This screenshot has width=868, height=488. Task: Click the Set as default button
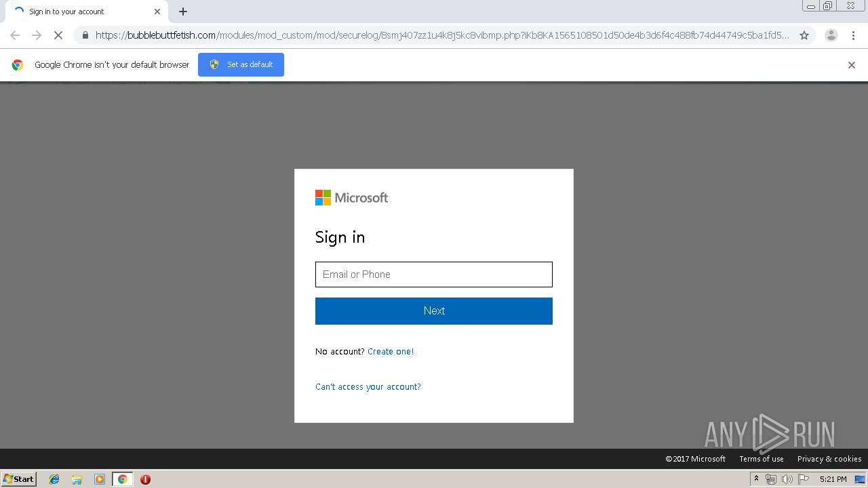[241, 64]
